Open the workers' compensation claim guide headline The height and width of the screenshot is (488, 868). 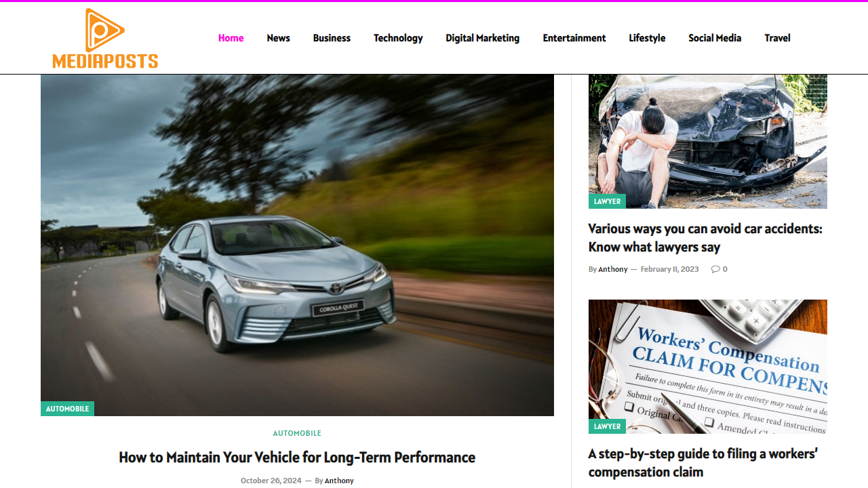[x=703, y=463]
